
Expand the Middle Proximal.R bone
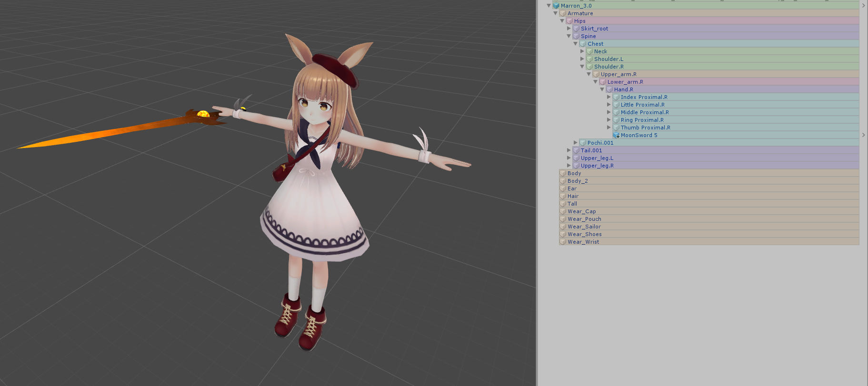[x=609, y=112]
